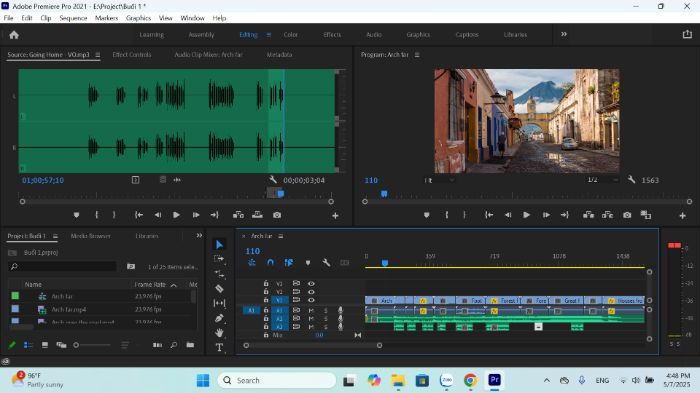The height and width of the screenshot is (393, 700).
Task: Select the Track Select Forward tool
Action: click(219, 259)
